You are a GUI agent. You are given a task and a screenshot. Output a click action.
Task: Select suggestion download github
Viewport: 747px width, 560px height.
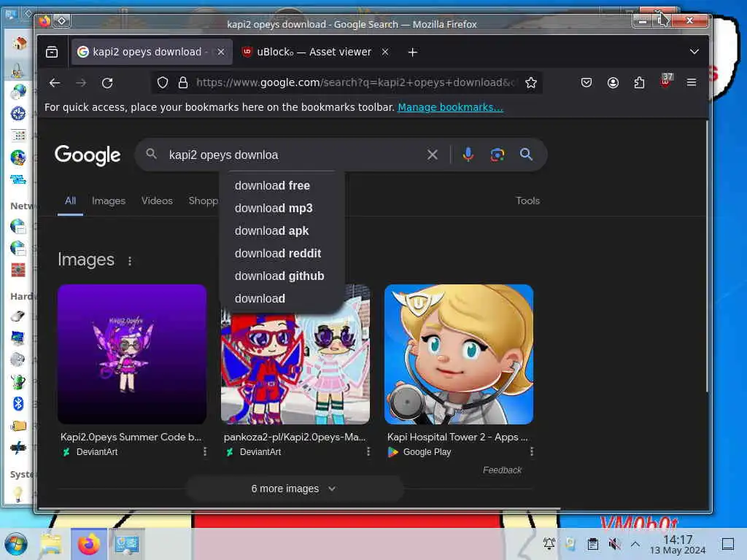279,276
